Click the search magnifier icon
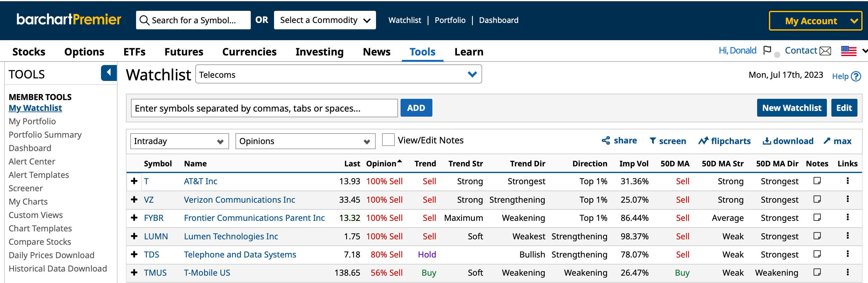Screen dimensions: 868x283 144,20
